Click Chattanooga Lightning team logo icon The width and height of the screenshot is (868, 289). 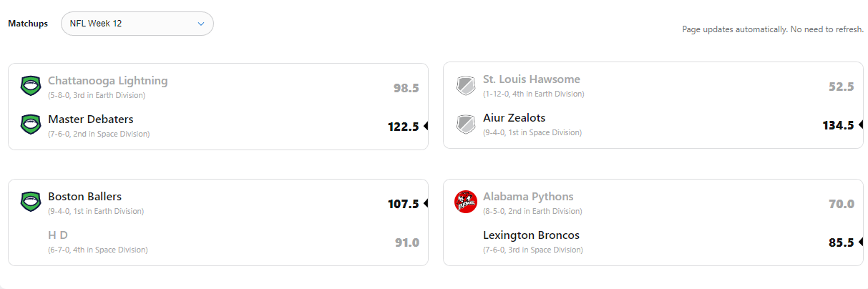pyautogui.click(x=31, y=86)
